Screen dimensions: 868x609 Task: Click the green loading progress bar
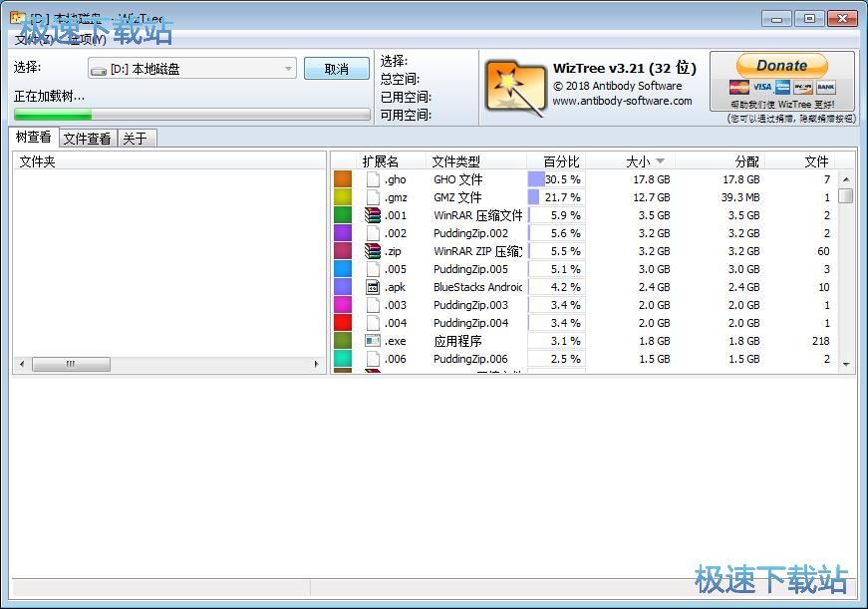tap(192, 115)
